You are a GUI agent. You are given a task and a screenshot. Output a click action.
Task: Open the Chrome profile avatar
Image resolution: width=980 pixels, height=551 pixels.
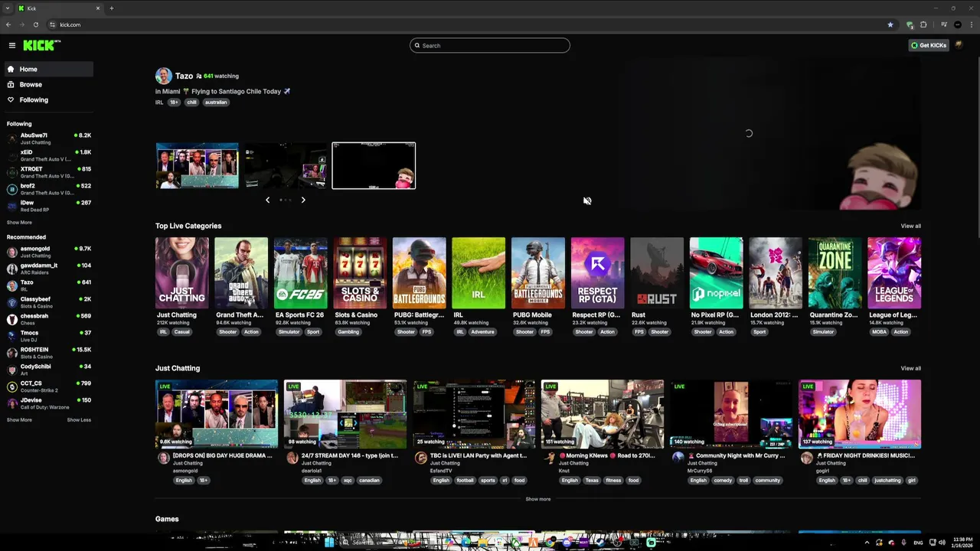click(958, 24)
